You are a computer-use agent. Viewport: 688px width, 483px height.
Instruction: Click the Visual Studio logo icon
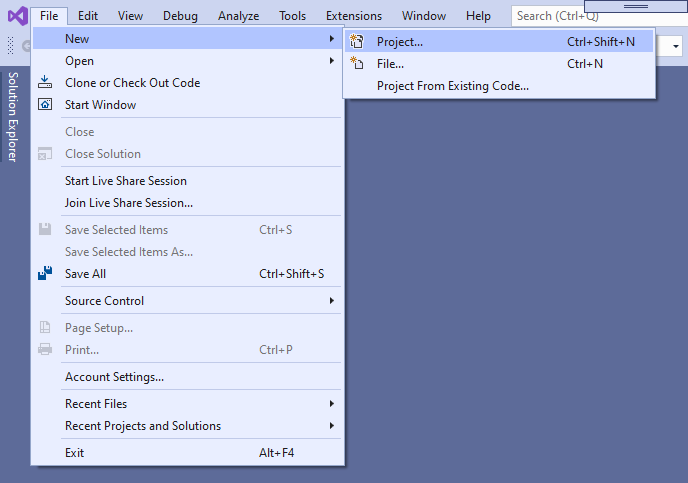tap(18, 16)
